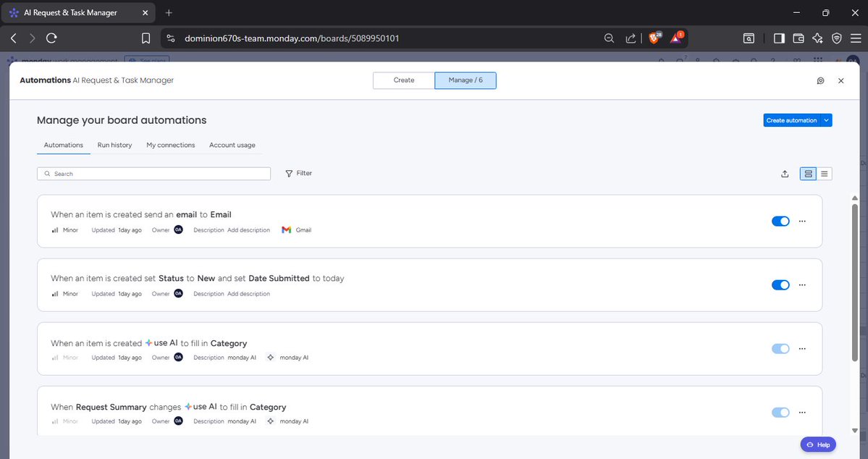This screenshot has height=459, width=868.
Task: Open more options for email automation
Action: pos(802,221)
